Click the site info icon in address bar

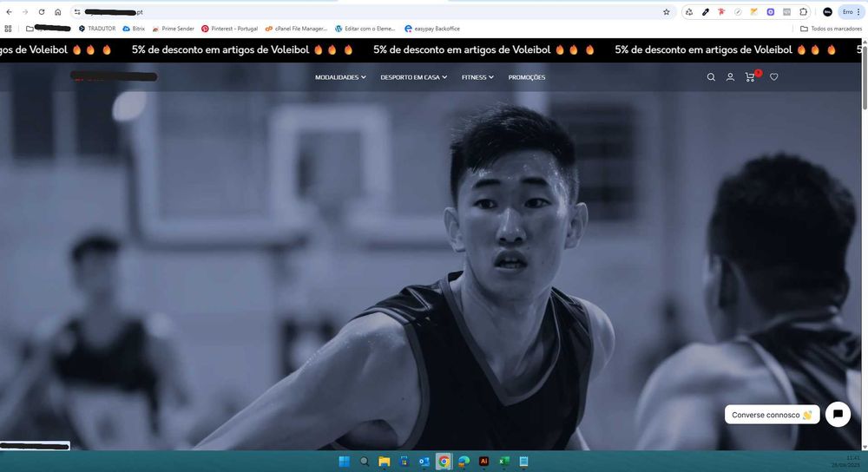tap(77, 11)
